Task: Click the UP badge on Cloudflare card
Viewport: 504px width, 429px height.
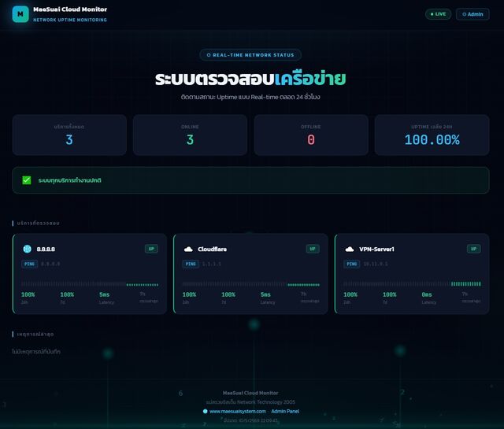Action: pyautogui.click(x=313, y=249)
